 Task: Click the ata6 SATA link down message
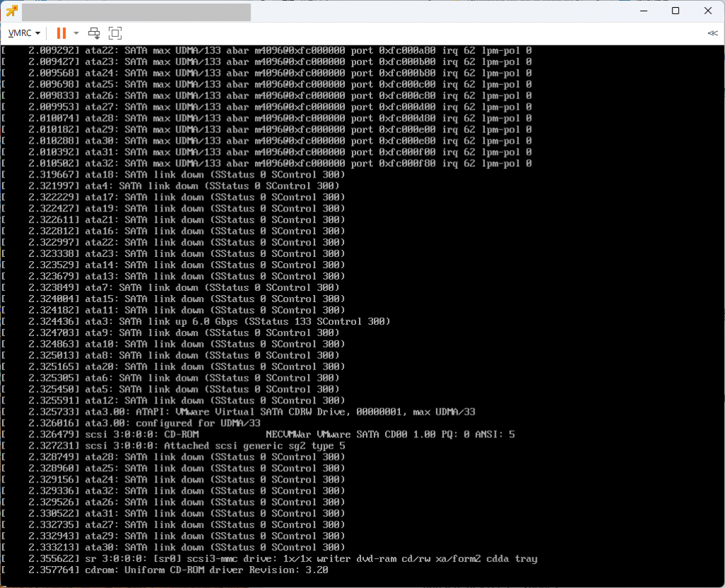(171, 378)
